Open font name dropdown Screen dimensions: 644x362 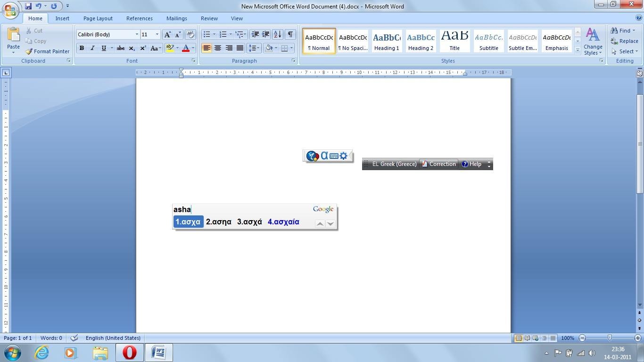tap(137, 34)
